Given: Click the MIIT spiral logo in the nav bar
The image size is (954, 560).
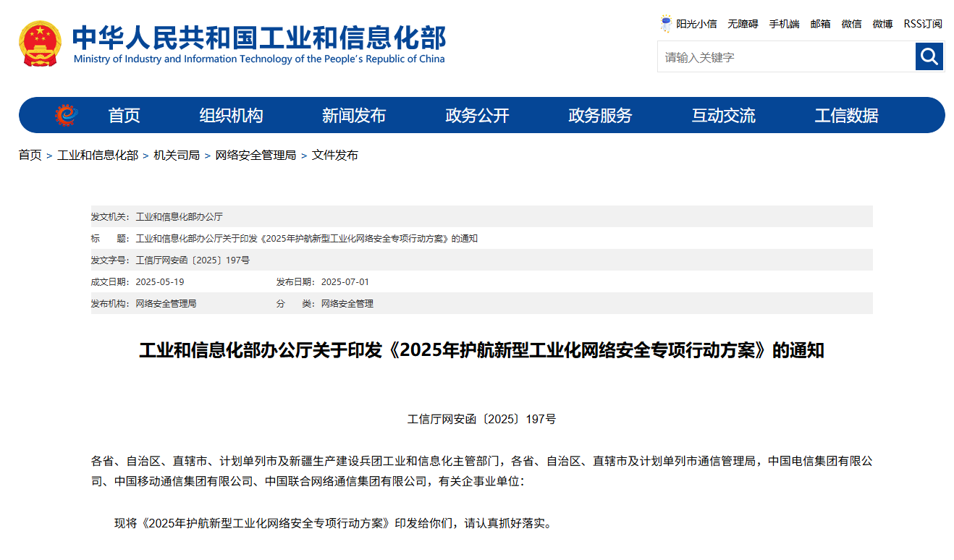Looking at the screenshot, I should pos(67,114).
